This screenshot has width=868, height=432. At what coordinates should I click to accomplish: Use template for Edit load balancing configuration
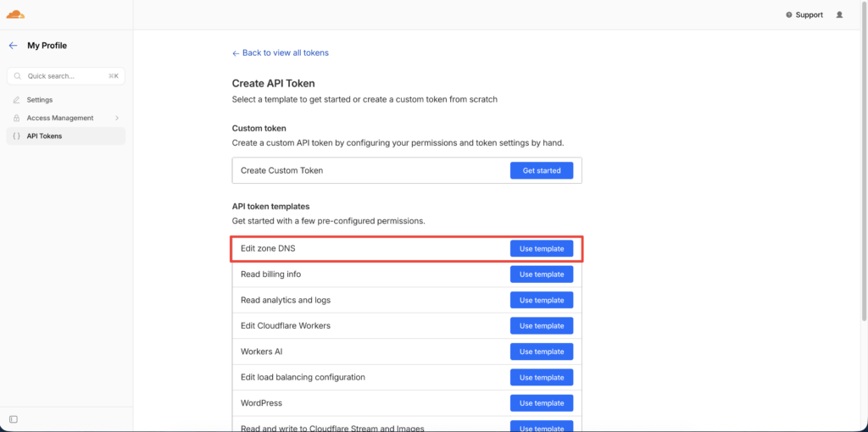[542, 377]
